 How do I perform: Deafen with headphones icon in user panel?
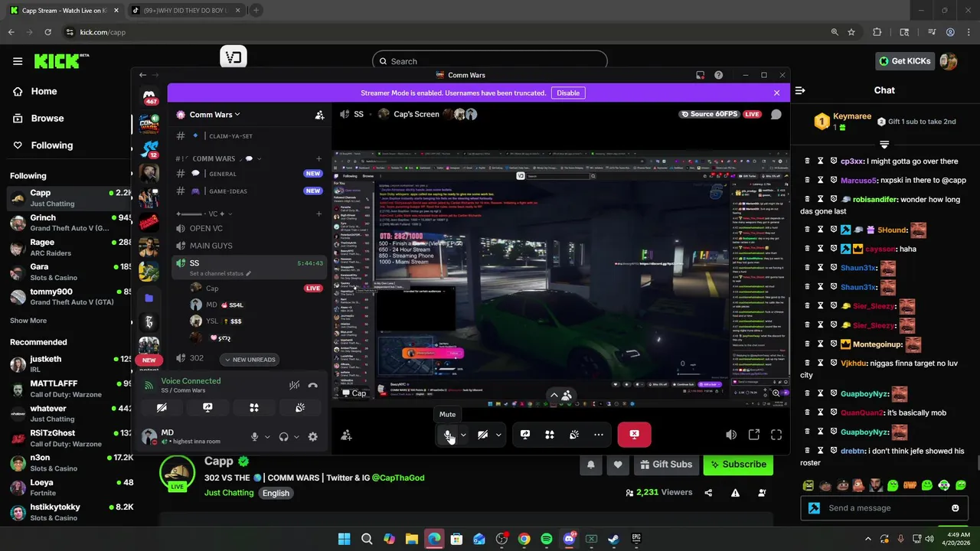(283, 437)
